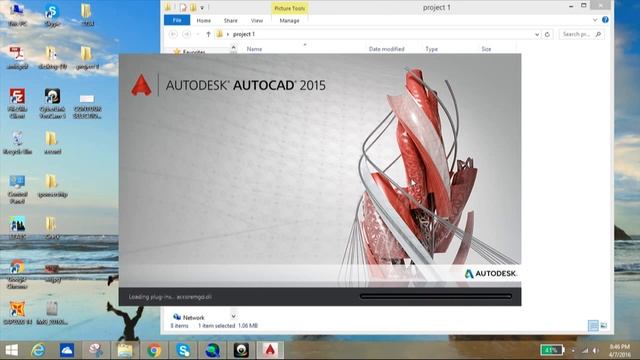Viewport: 640px width, 360px height.
Task: Click the properties icon in Quick Access Toolbar
Action: pyautogui.click(x=183, y=8)
